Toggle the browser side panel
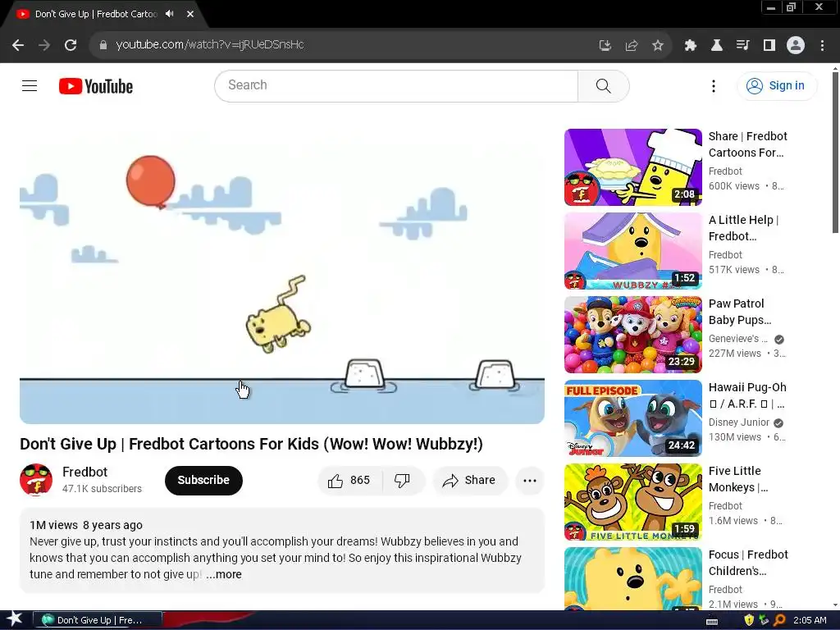Image resolution: width=840 pixels, height=630 pixels. (x=769, y=46)
